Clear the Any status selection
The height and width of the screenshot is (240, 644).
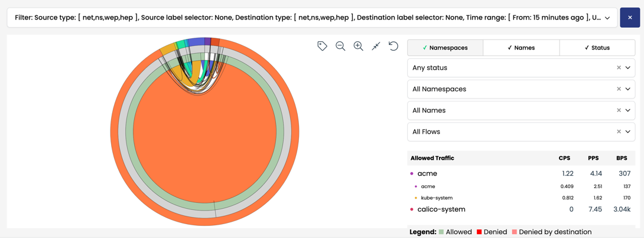[619, 68]
